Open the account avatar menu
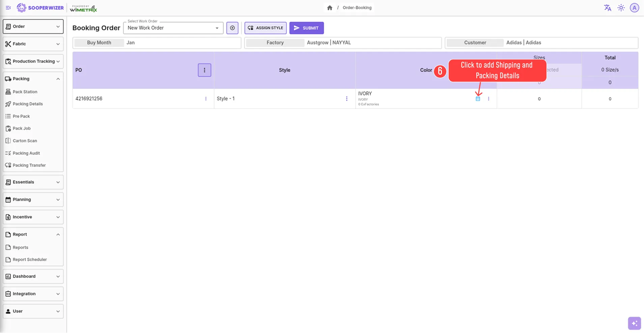This screenshot has width=644, height=333. pos(635,7)
